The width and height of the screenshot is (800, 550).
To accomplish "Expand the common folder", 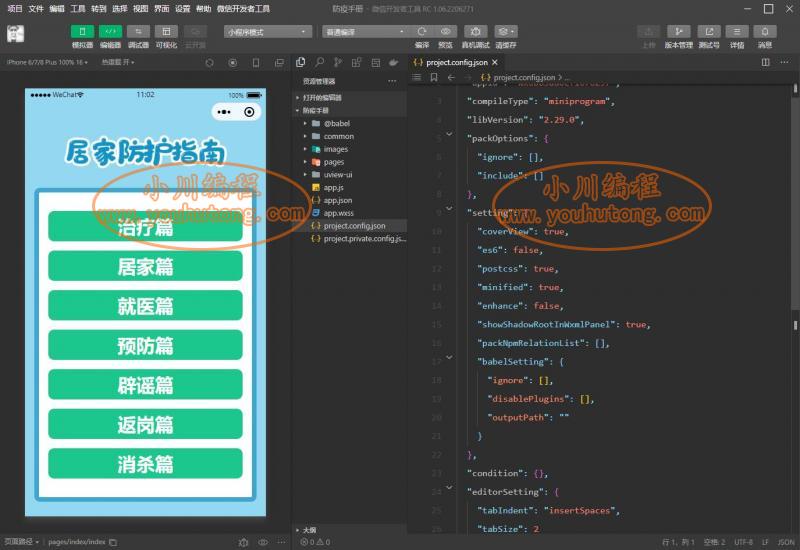I will tap(350, 136).
